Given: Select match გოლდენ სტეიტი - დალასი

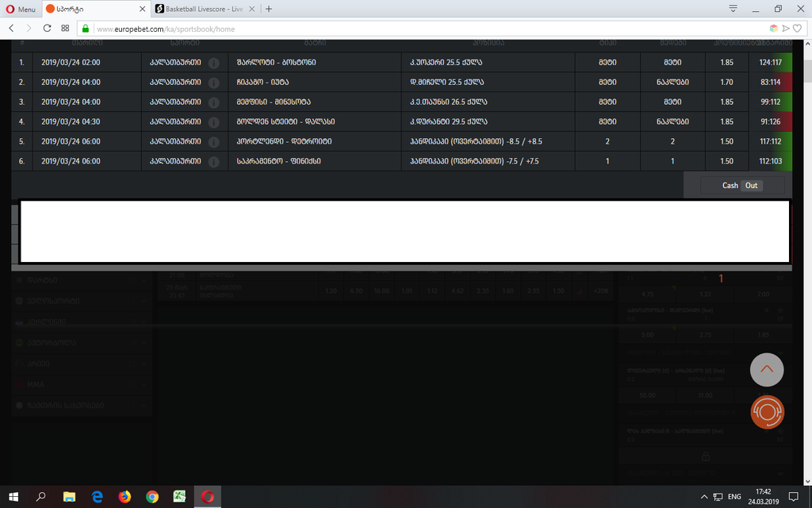Looking at the screenshot, I should click(x=285, y=121).
